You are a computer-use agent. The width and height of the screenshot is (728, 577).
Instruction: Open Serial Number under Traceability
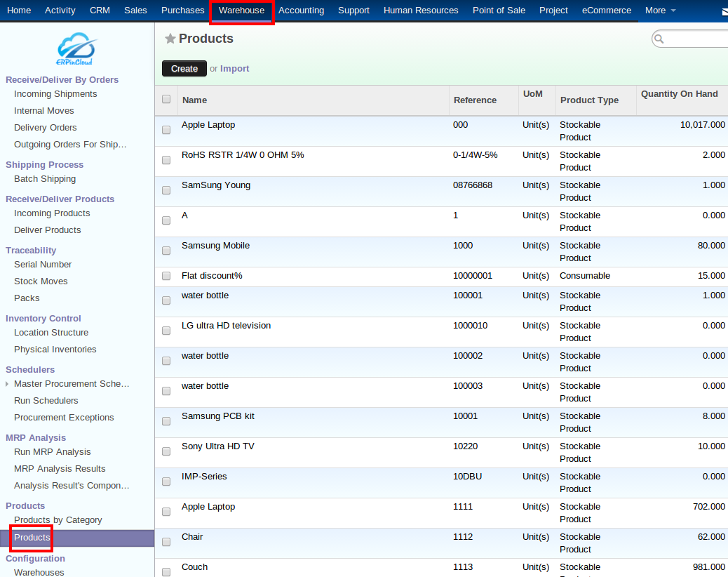click(43, 265)
